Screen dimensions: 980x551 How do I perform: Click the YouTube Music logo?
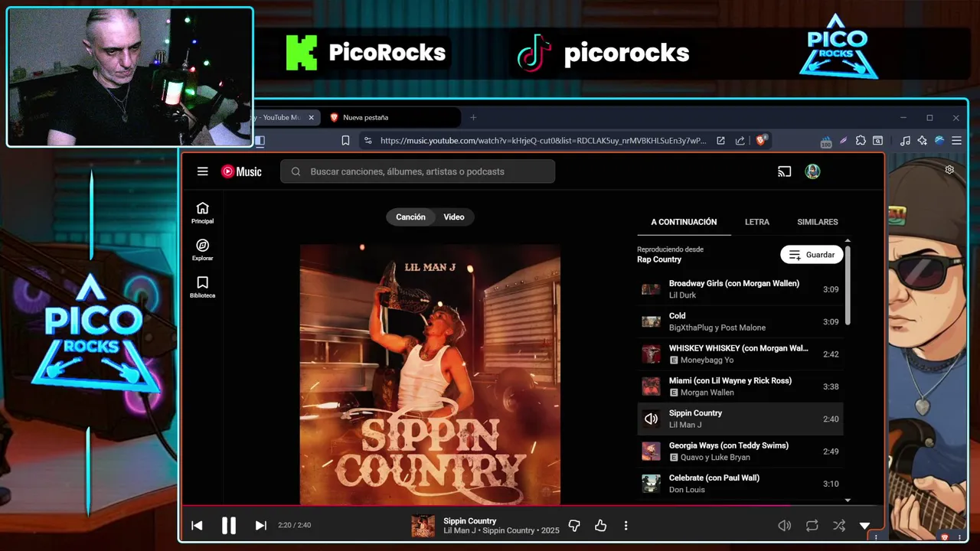pyautogui.click(x=241, y=171)
